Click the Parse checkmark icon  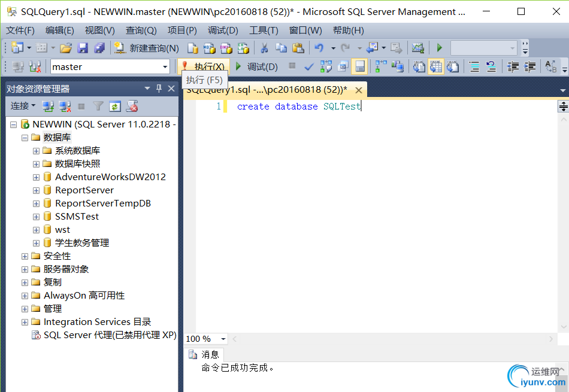[309, 66]
